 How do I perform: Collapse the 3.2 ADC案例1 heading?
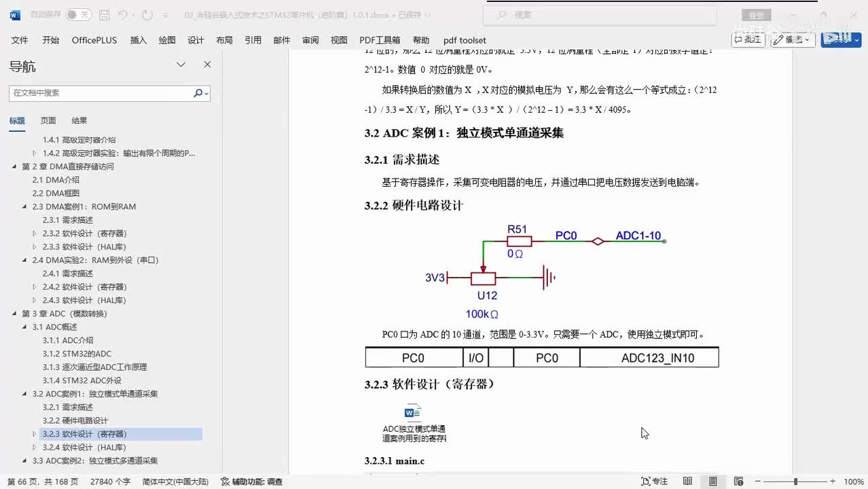pos(25,394)
